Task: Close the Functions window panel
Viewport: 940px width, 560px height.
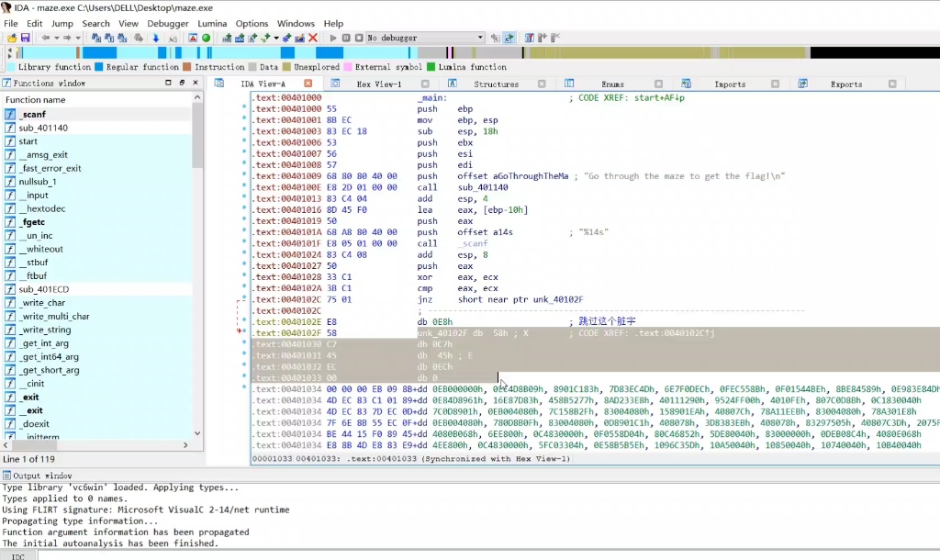Action: click(196, 82)
